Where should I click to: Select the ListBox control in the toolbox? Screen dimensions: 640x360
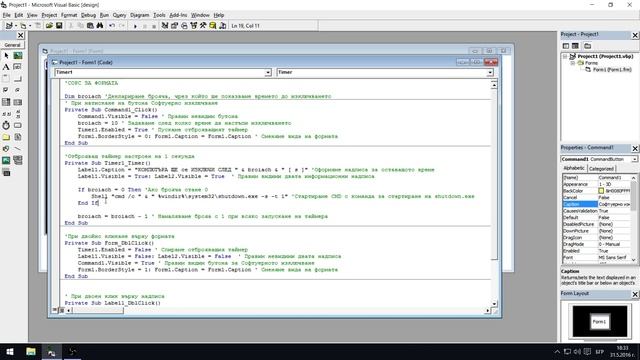click(18, 102)
